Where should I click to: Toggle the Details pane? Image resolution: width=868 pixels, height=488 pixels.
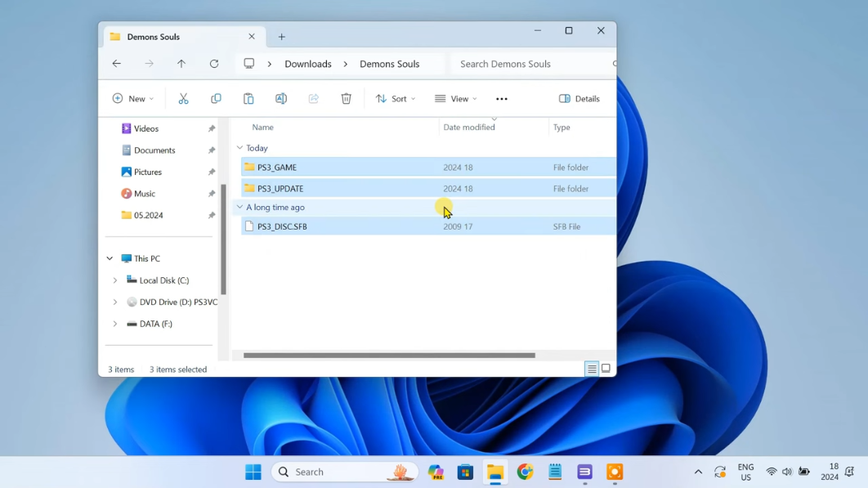click(579, 99)
